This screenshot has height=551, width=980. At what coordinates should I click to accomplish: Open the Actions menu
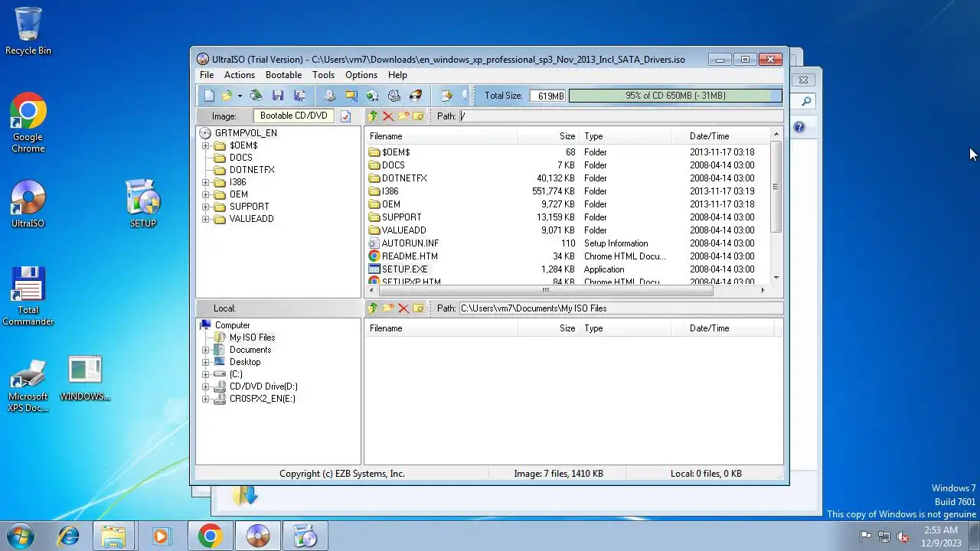tap(240, 75)
